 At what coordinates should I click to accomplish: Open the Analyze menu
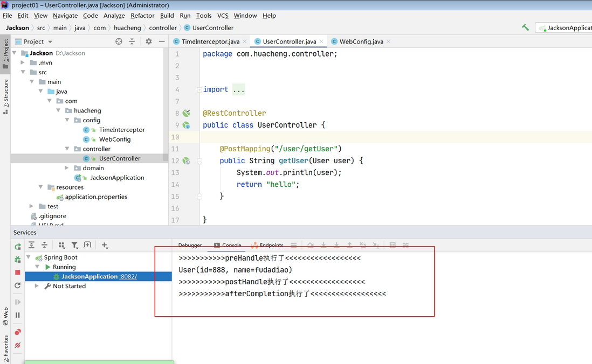(114, 16)
